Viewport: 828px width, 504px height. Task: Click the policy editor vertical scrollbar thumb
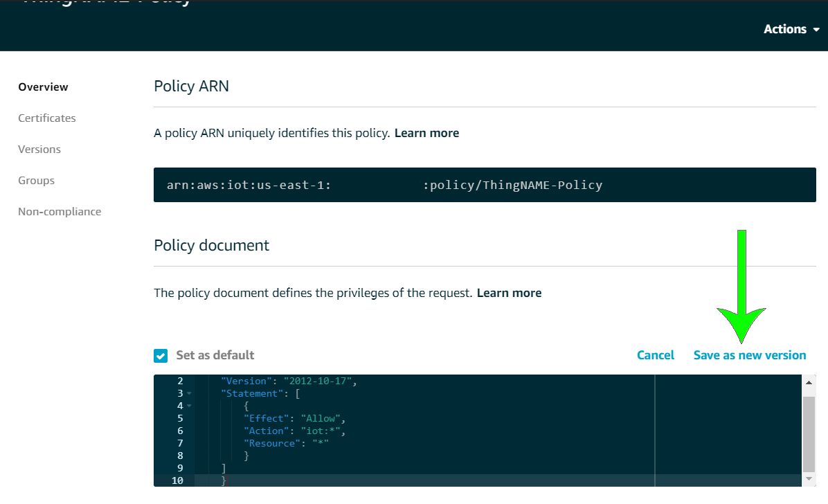(x=809, y=434)
